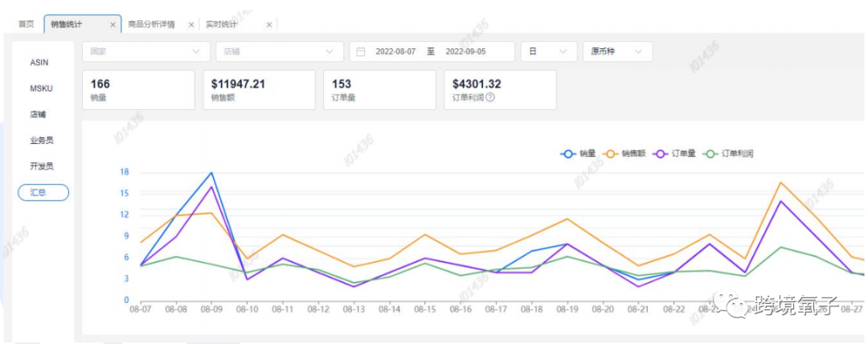Open the 国家 dropdown

[146, 51]
